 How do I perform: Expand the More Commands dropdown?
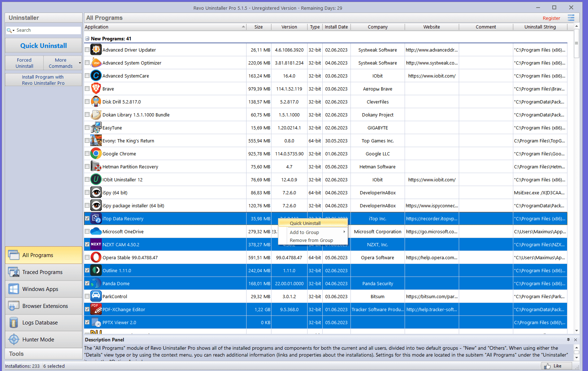pos(80,63)
